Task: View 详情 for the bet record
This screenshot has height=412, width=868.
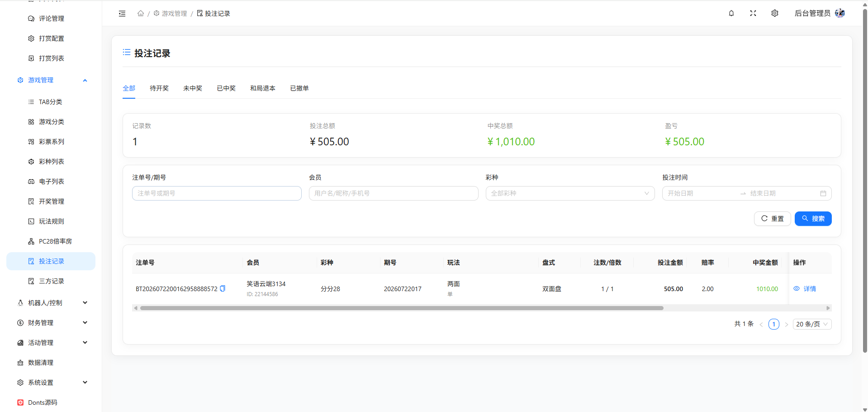Action: click(x=805, y=289)
